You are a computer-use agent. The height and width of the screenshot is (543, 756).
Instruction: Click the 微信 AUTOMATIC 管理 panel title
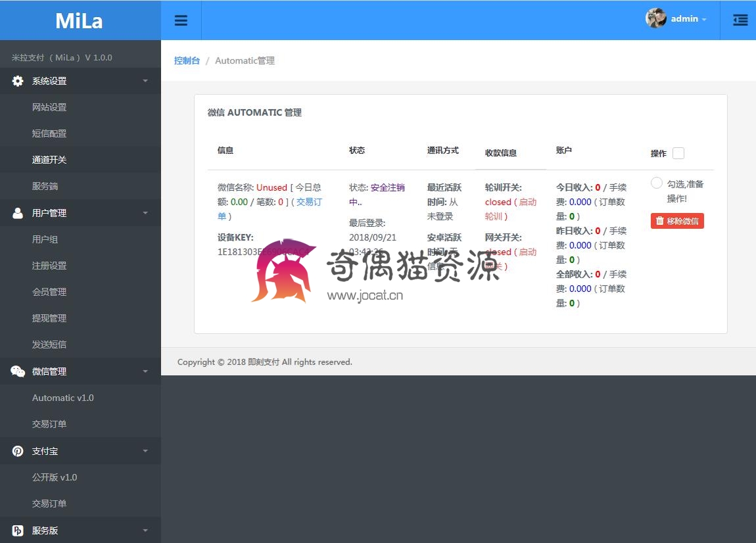tap(254, 112)
